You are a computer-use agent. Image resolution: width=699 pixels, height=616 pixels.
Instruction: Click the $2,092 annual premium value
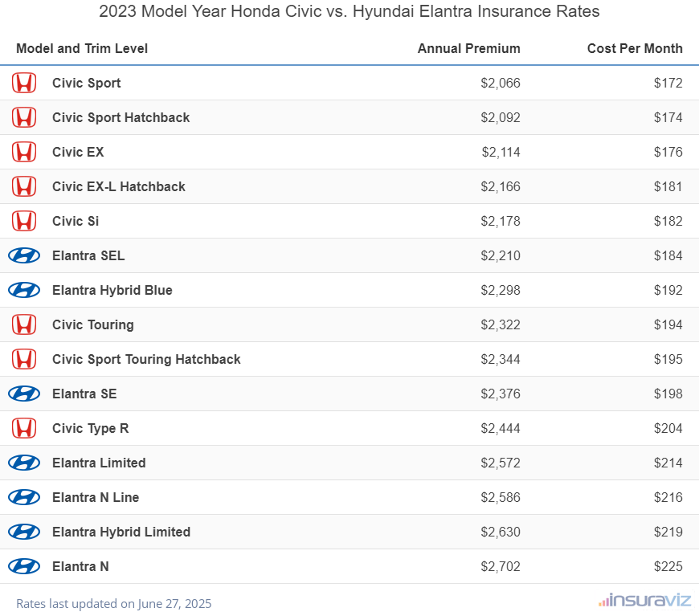(501, 118)
